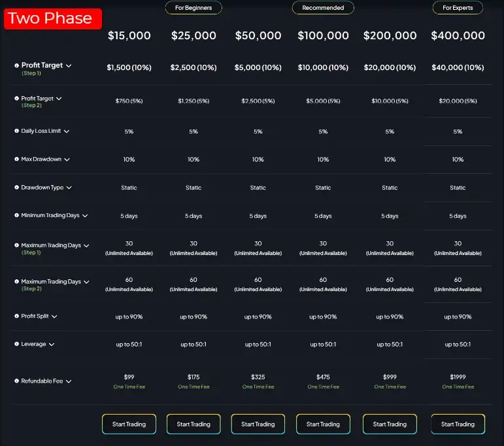
Task: Click the info icon beside Daily Loss Limit
Action: (x=16, y=131)
